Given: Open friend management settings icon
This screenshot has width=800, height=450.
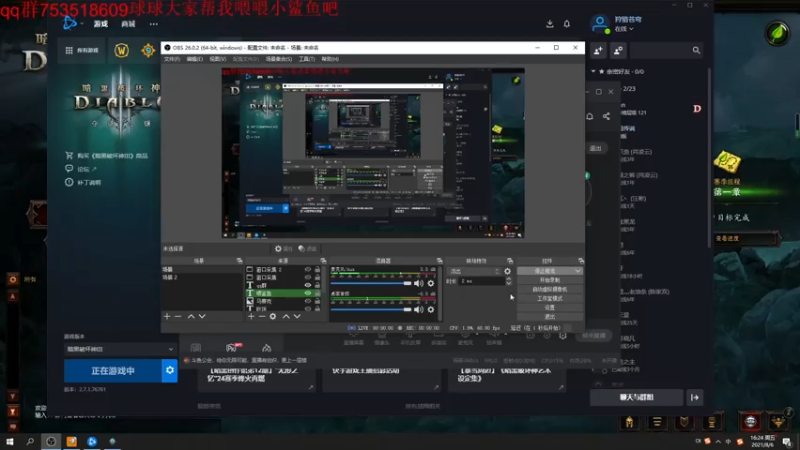Looking at the screenshot, I should [x=618, y=50].
